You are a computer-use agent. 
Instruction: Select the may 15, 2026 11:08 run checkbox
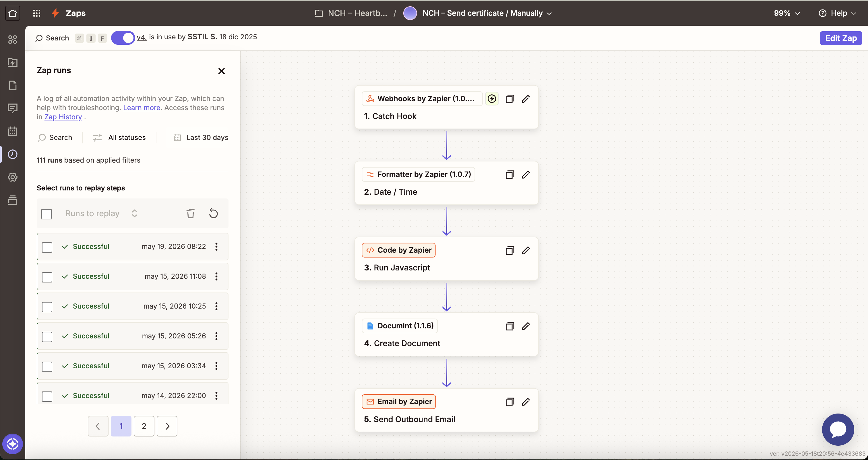[x=47, y=277]
